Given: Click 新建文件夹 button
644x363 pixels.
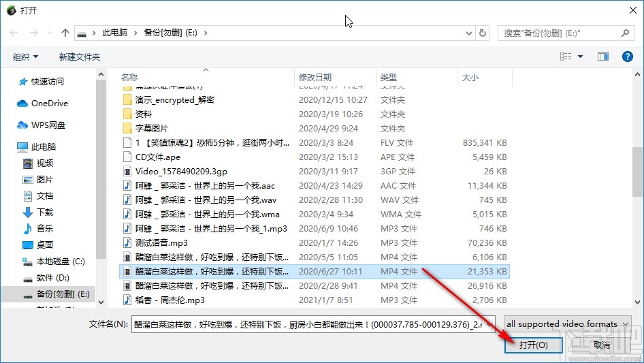Looking at the screenshot, I should [79, 57].
